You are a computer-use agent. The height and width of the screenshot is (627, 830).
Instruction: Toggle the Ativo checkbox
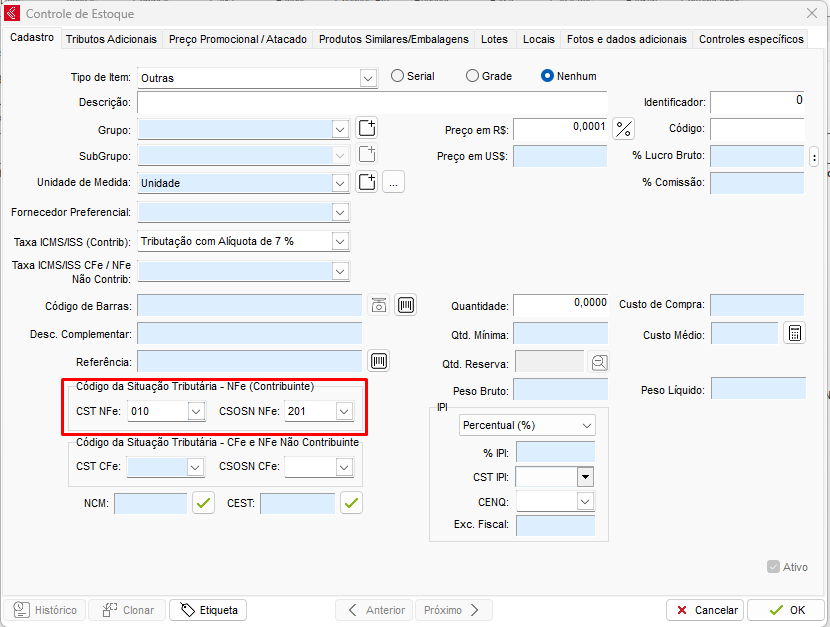pyautogui.click(x=773, y=567)
